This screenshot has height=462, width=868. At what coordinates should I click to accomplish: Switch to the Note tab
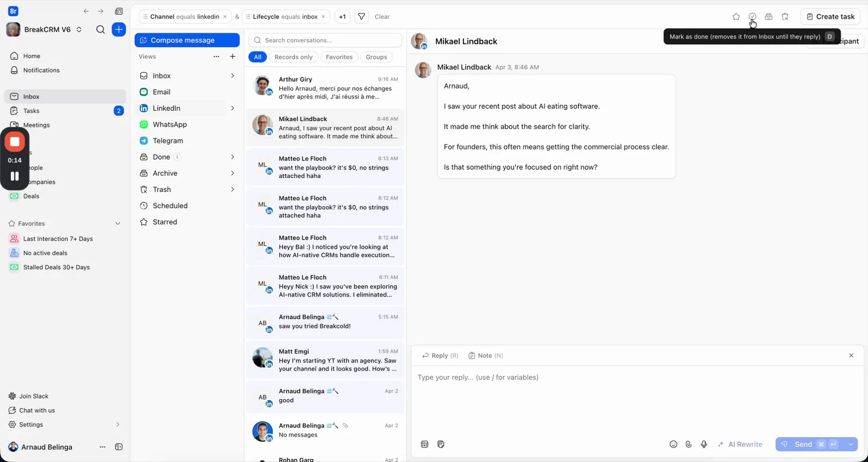(486, 356)
